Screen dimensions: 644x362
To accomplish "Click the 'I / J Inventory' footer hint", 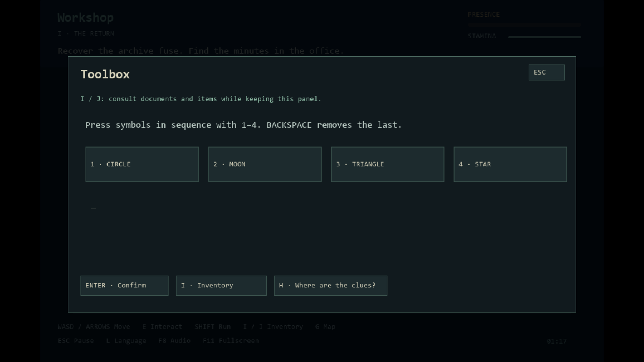I will (x=273, y=327).
